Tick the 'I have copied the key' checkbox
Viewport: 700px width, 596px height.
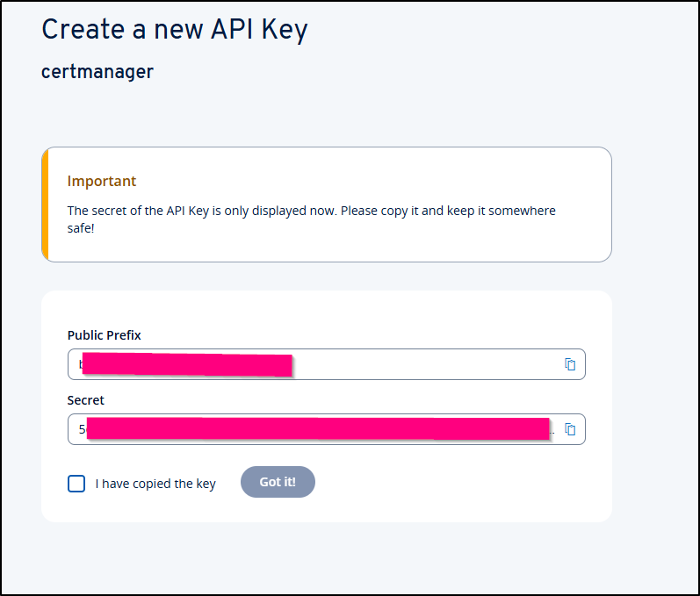76,484
